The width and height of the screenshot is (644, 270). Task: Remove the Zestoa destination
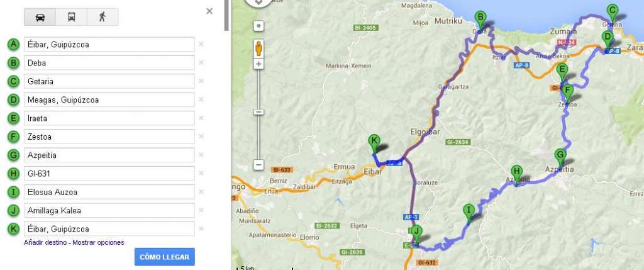pos(201,137)
